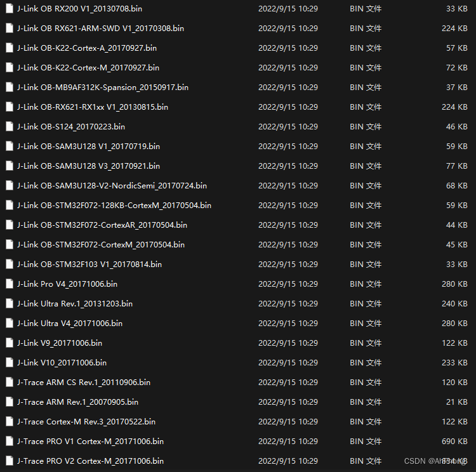The image size is (476, 472).
Task: Select file name J-Link Pro V4_20171006.bin
Action: [67, 284]
